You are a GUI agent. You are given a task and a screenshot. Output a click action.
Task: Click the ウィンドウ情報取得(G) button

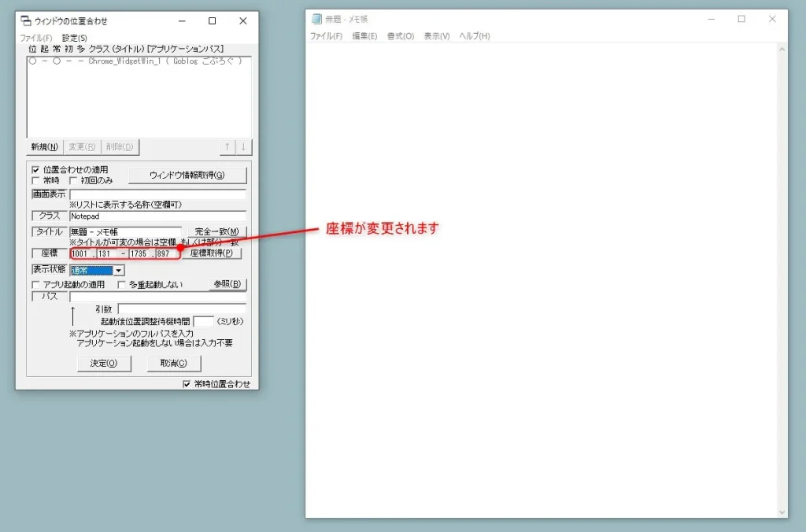(189, 174)
